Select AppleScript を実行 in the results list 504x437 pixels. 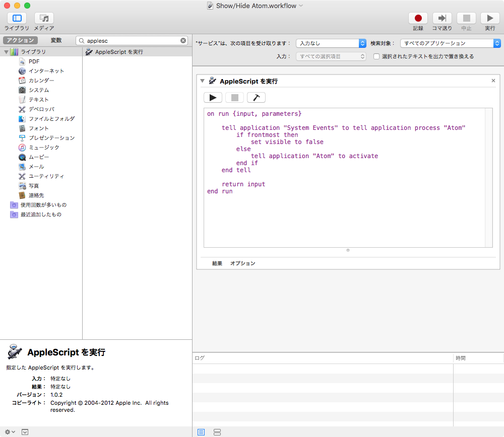[x=138, y=52]
